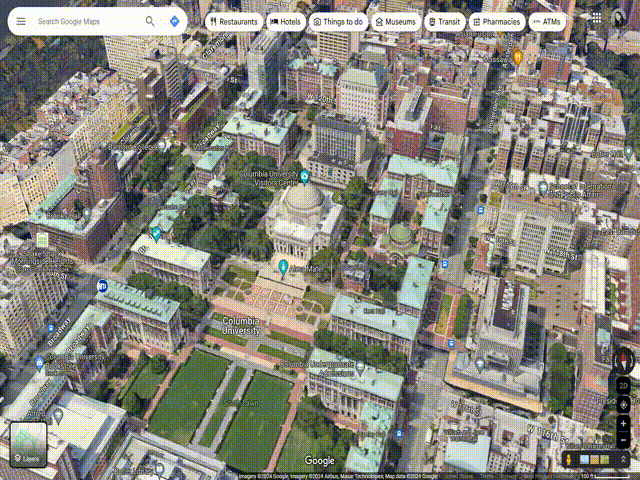
Task: Click the orange restaurant pin on Amsterdam
Action: [518, 57]
